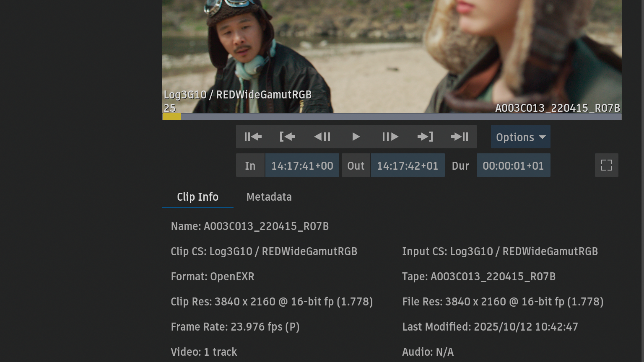Switch to the Clip Info tab
644x362 pixels.
[x=197, y=197]
